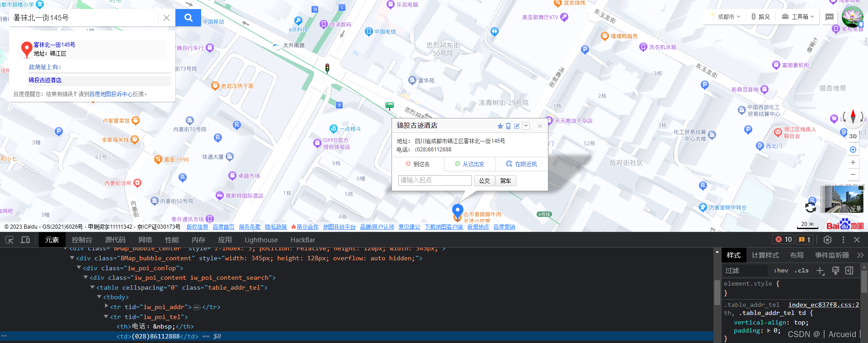Click the blue location marker pin on the map

pyautogui.click(x=458, y=211)
